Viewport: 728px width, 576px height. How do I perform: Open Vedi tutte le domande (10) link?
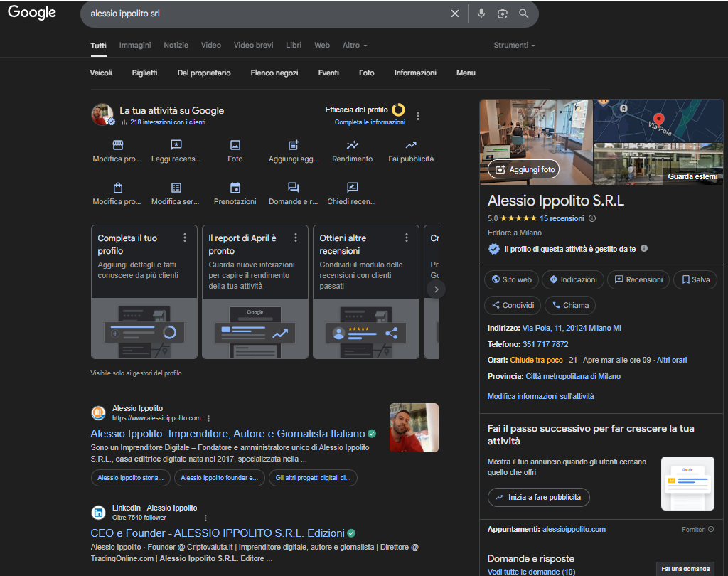coord(531,572)
